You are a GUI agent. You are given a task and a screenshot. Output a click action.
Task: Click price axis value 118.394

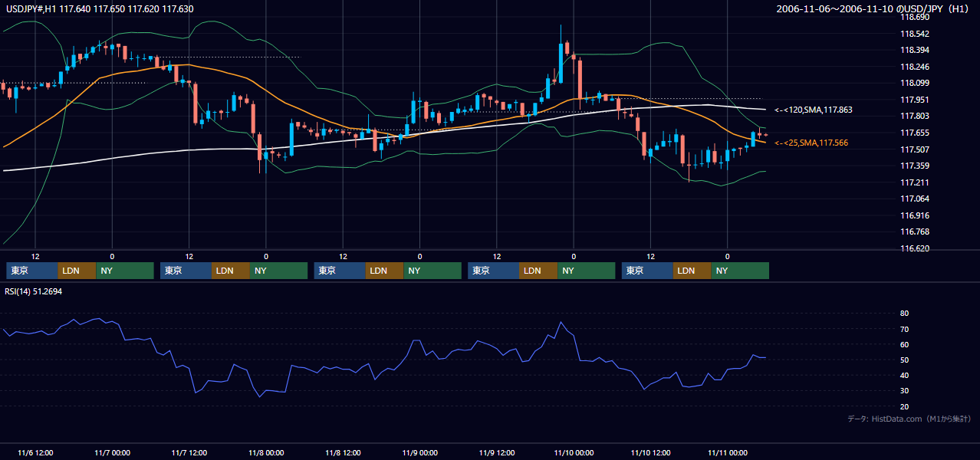915,50
